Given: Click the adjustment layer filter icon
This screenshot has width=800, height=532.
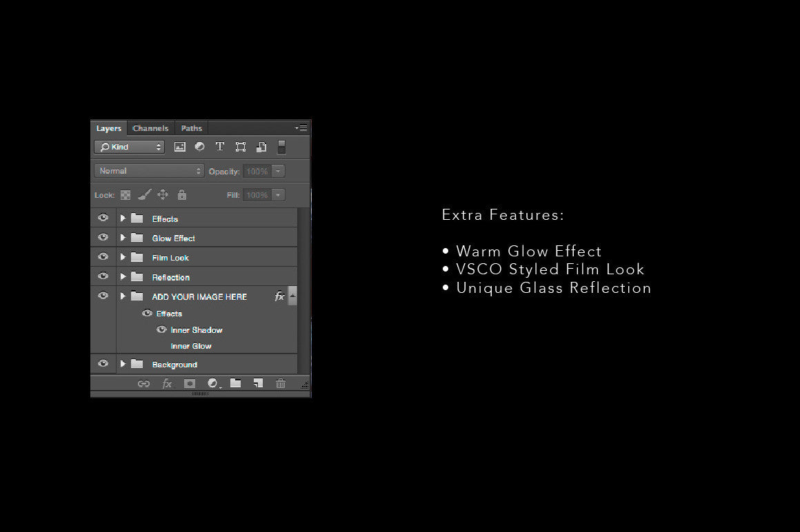Looking at the screenshot, I should (199, 147).
